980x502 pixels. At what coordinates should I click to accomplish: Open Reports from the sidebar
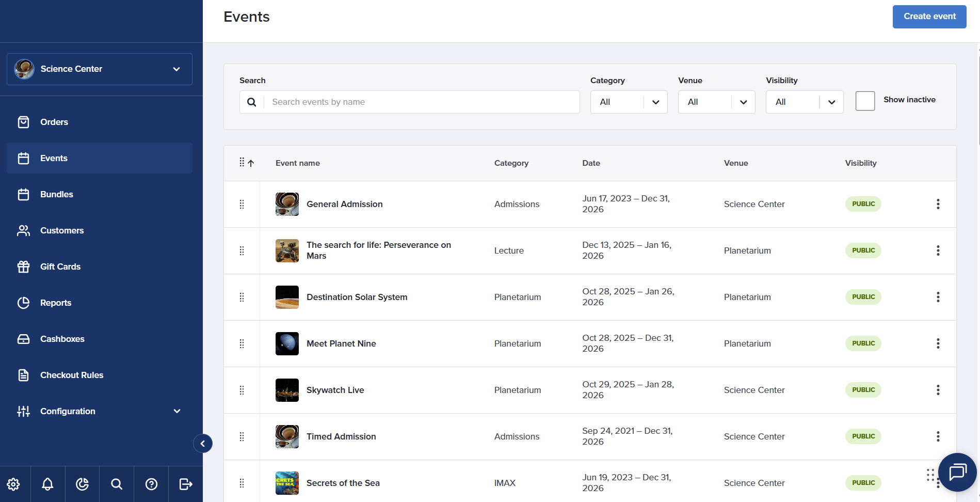(x=55, y=303)
